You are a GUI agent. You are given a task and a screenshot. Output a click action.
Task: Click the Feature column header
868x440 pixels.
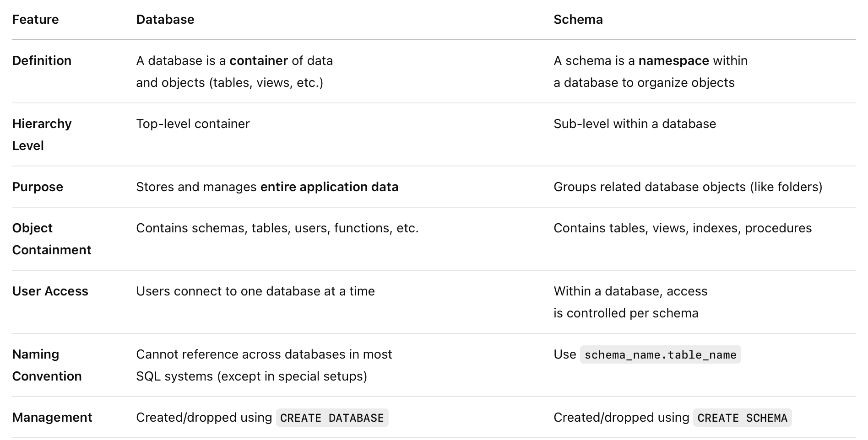pyautogui.click(x=35, y=20)
